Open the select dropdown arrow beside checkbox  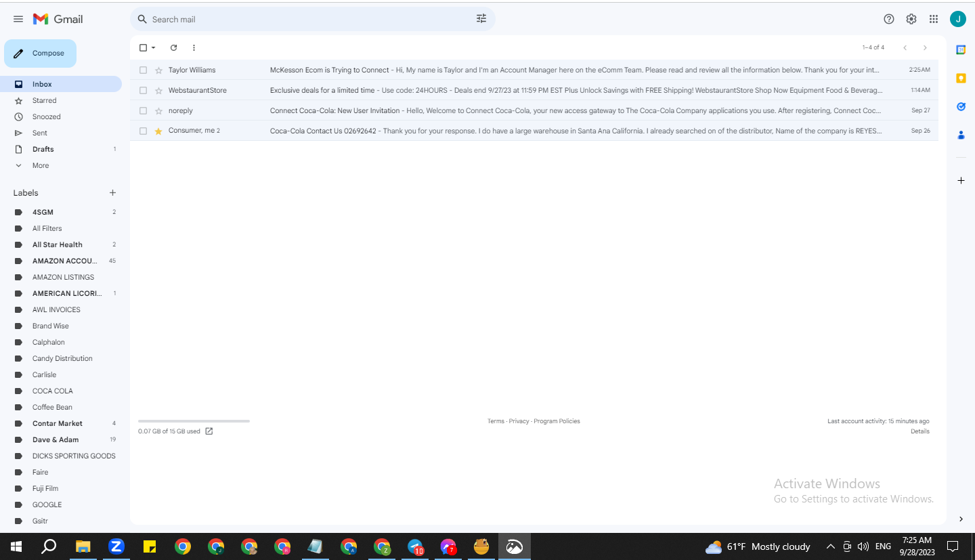153,47
